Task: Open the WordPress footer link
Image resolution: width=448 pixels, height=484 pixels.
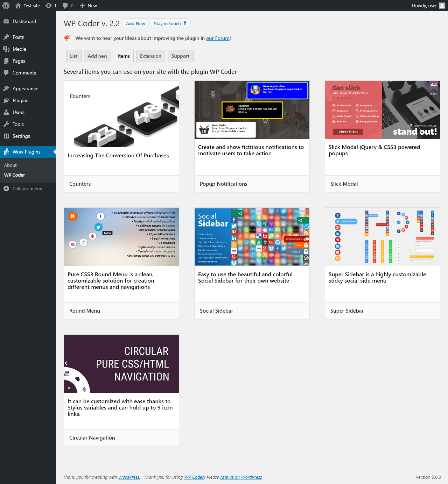Action: click(x=129, y=477)
